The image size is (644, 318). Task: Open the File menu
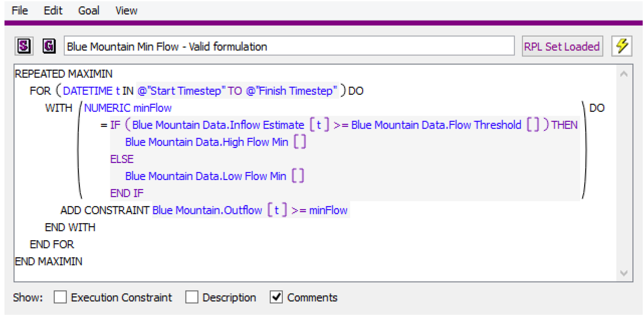point(20,11)
